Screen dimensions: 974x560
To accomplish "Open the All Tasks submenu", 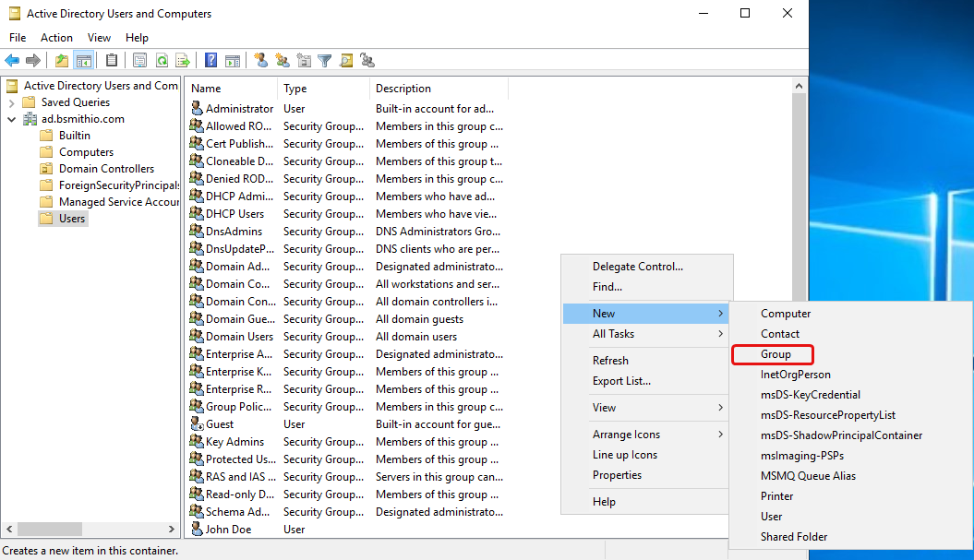I will click(x=646, y=334).
